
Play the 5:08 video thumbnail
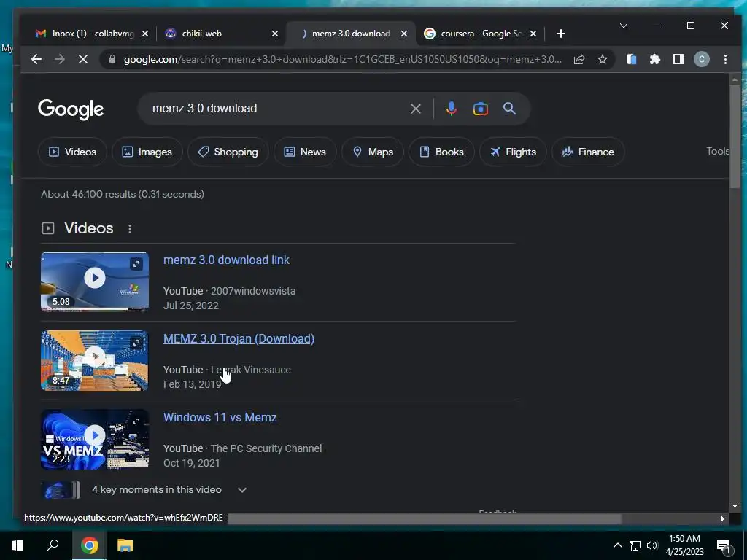95,281
